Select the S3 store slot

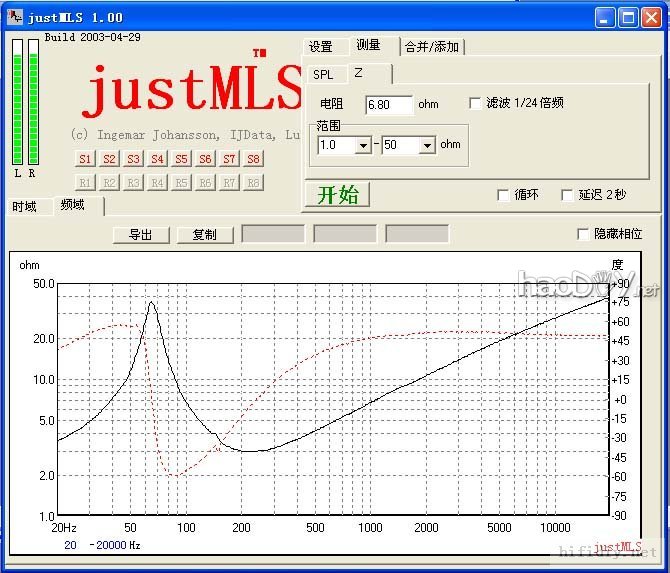133,159
